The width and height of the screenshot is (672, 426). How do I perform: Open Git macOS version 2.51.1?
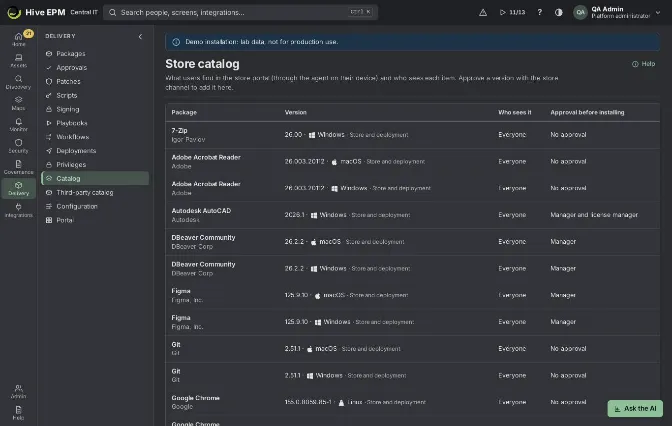[x=412, y=348]
